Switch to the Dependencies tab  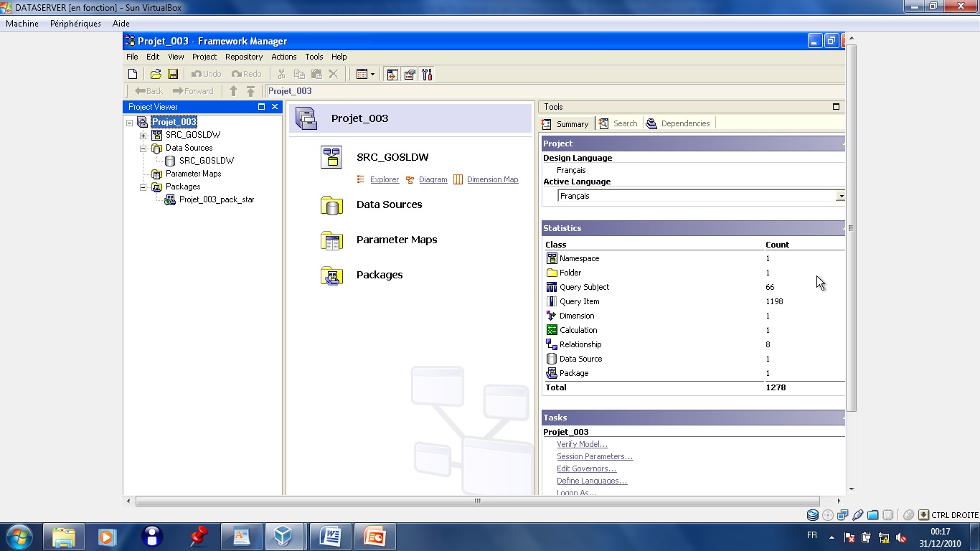(x=679, y=123)
